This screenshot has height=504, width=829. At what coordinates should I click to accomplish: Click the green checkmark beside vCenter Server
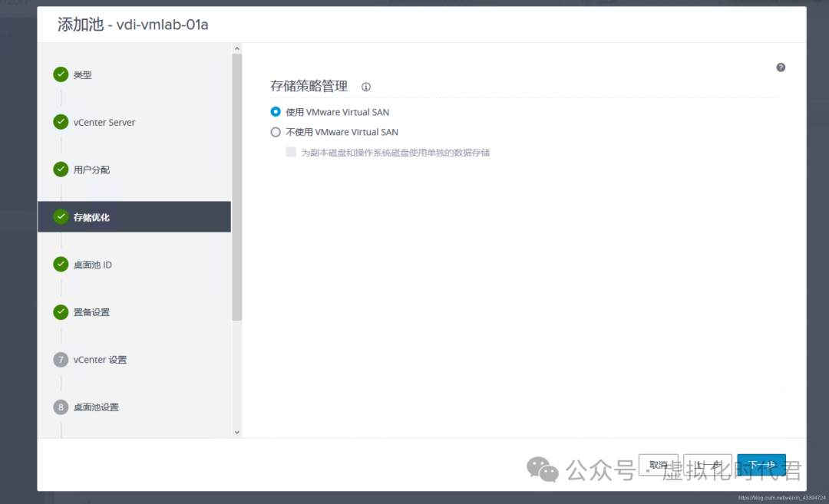[61, 122]
